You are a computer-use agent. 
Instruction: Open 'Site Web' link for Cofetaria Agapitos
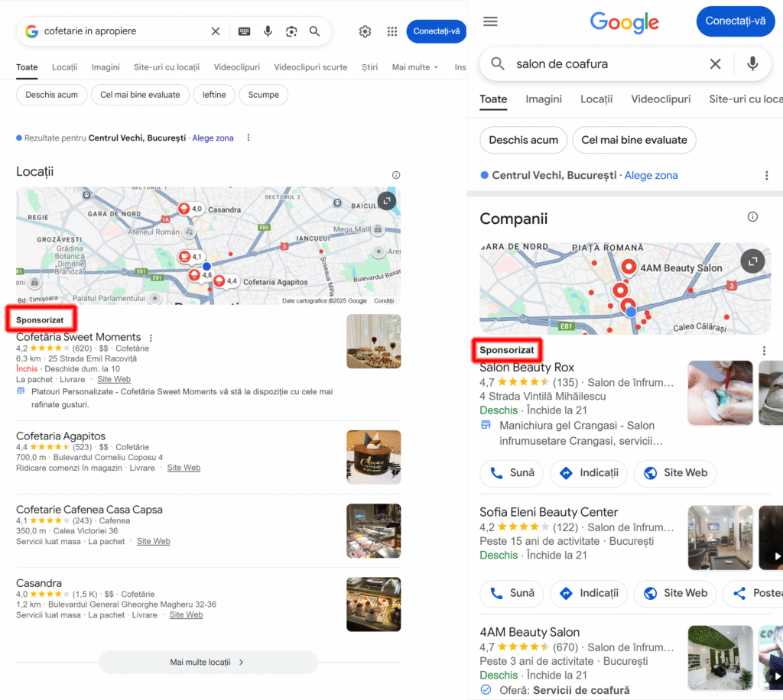tap(184, 468)
